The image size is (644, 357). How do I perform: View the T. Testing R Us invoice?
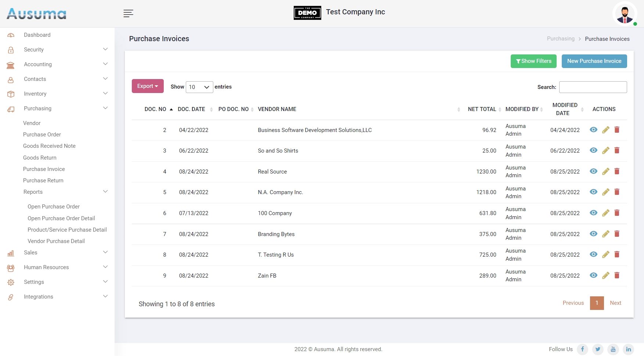point(593,254)
